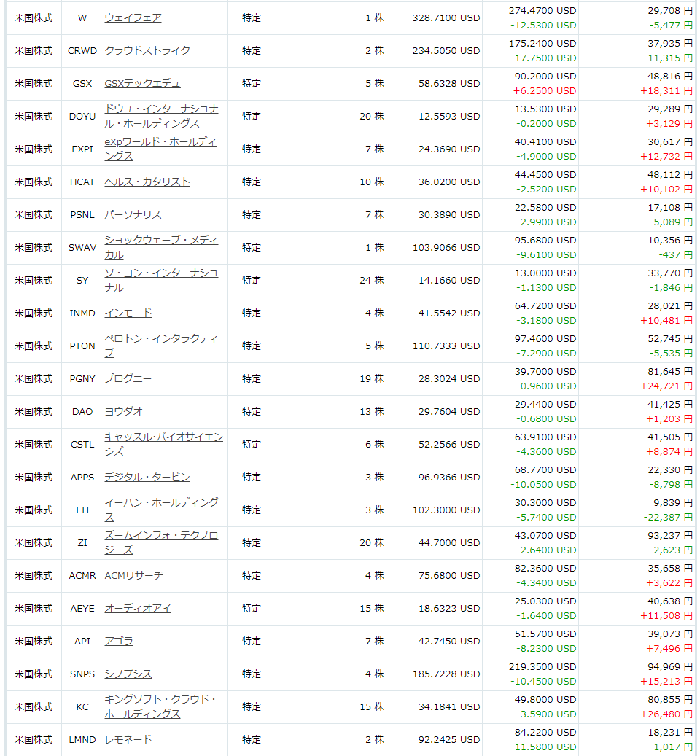Open the ペロトン・インタラクティブ link
The width and height of the screenshot is (700, 756).
tap(161, 346)
